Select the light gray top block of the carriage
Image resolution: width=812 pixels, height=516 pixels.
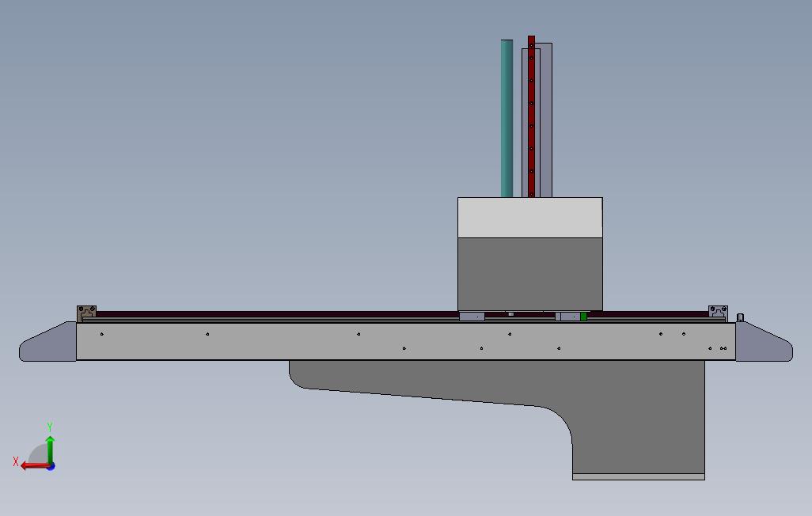(x=529, y=218)
